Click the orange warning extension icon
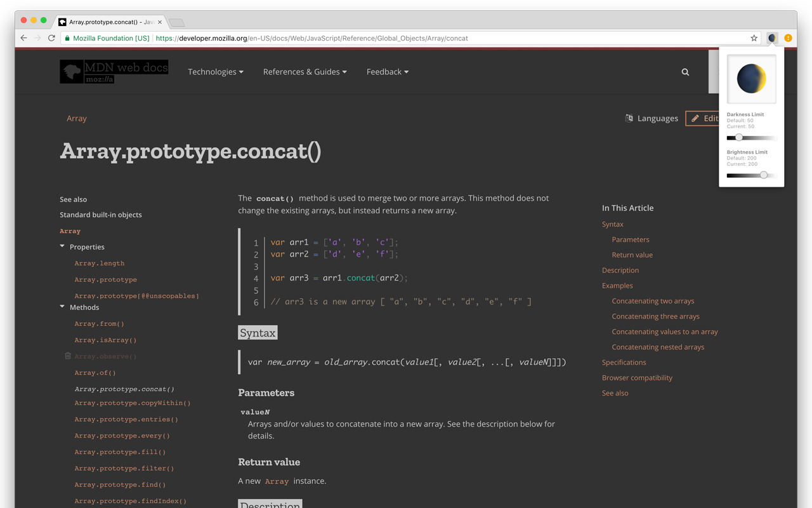This screenshot has width=812, height=508. [x=788, y=38]
